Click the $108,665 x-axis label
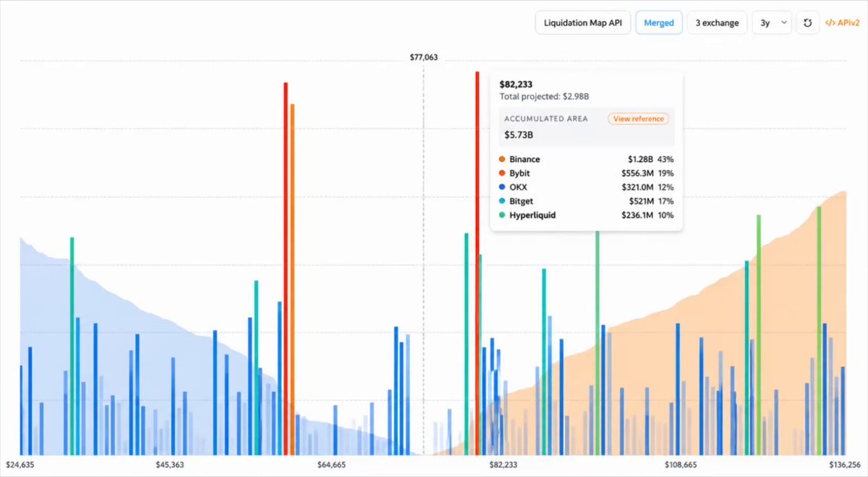Viewport: 868px width, 477px height. coord(681,465)
